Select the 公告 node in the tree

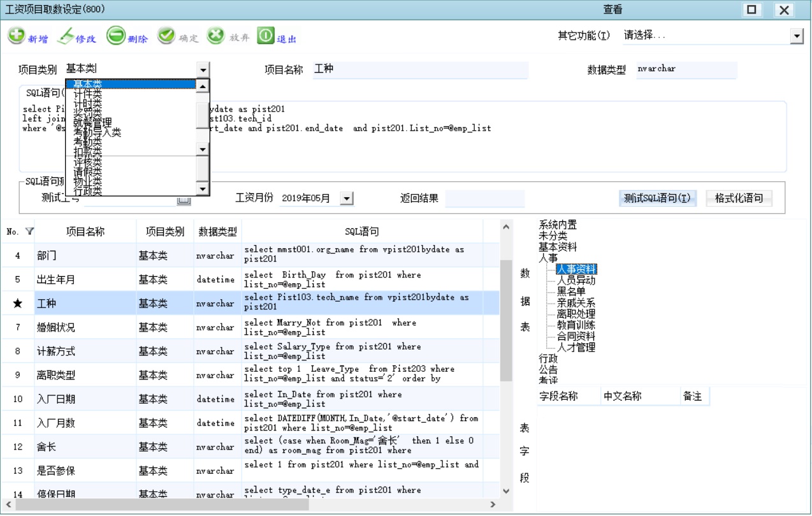tap(548, 369)
